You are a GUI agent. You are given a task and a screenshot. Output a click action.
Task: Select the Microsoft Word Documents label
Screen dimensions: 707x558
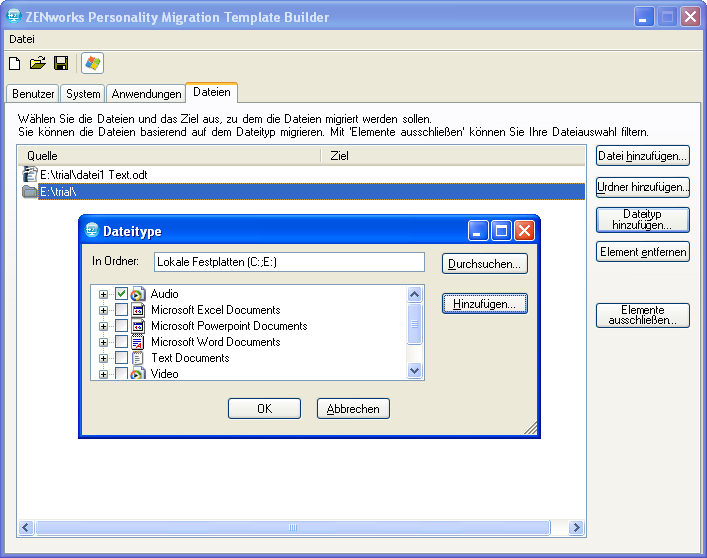pos(216,342)
